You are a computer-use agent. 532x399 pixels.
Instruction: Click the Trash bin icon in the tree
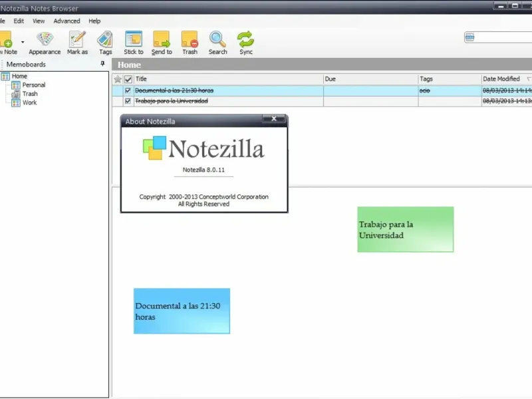[x=15, y=94]
